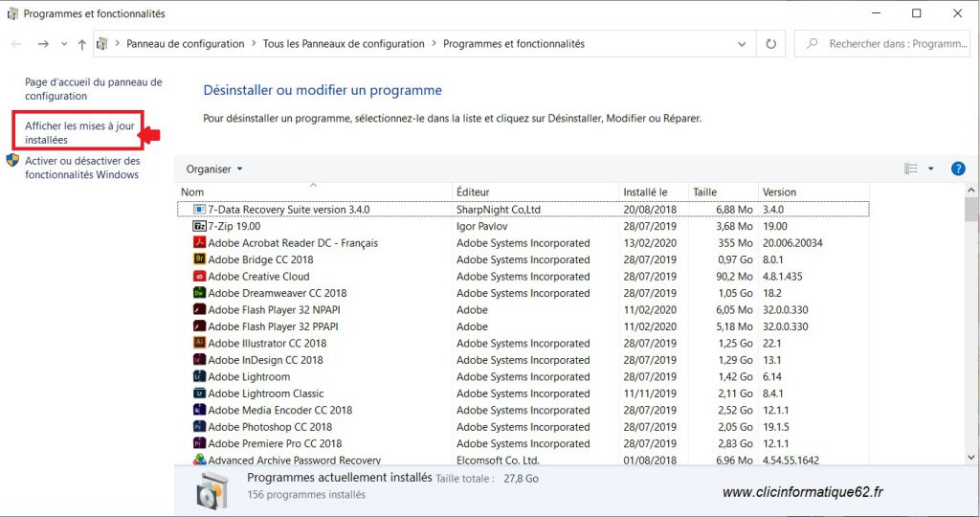Sort by the Taille column header
This screenshot has height=517, width=980.
723,191
